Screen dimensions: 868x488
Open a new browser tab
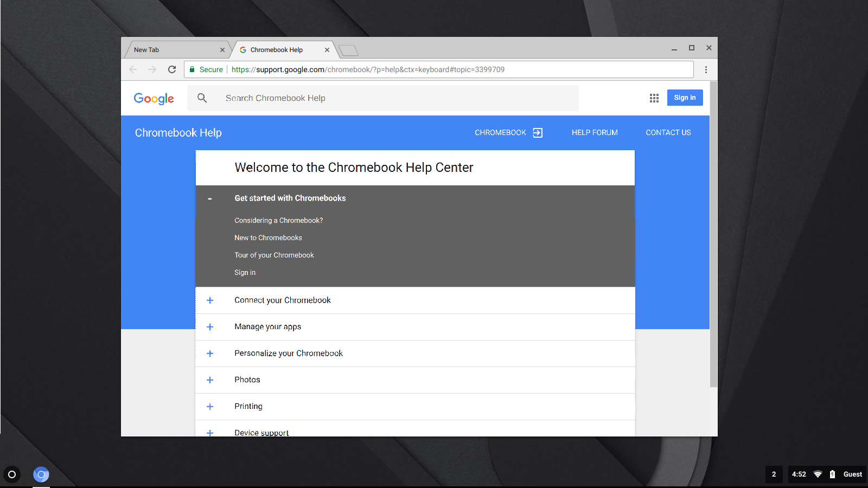[348, 50]
